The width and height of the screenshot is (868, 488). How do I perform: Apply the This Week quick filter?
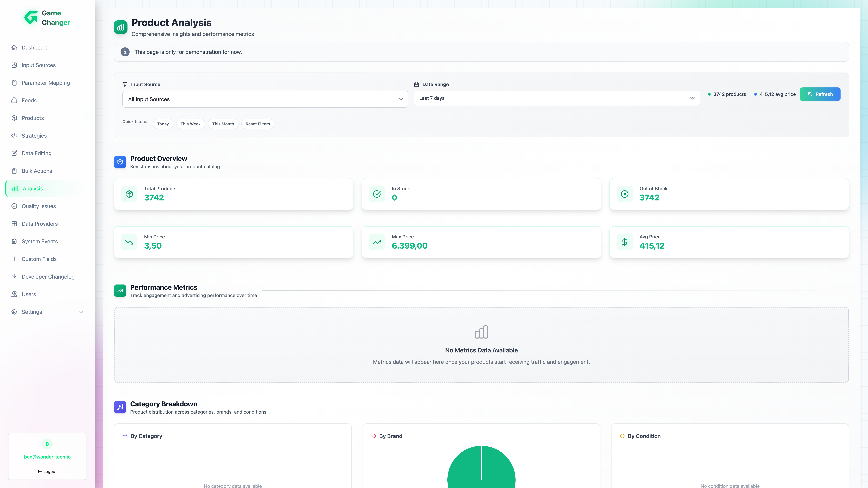(x=190, y=124)
